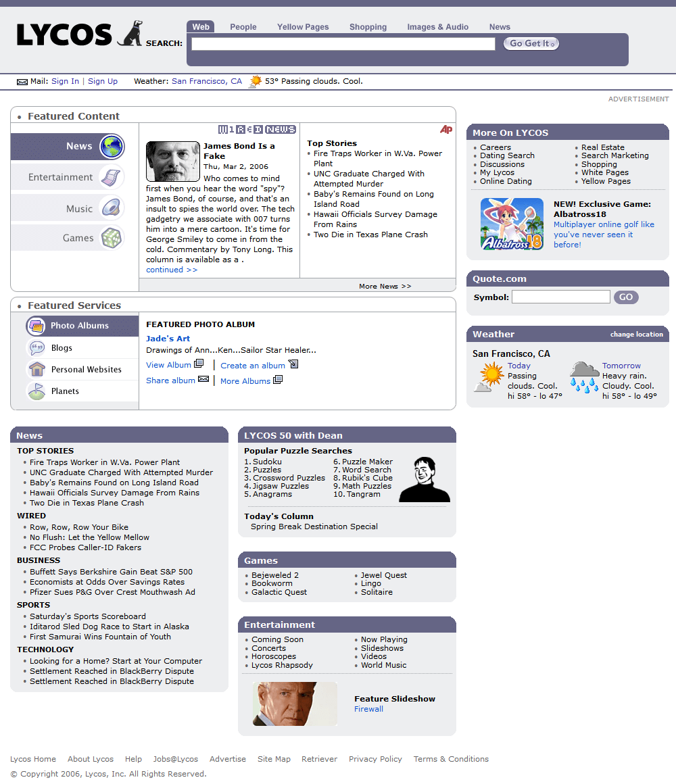Select the Web search tab
The width and height of the screenshot is (676, 784).
(x=201, y=27)
